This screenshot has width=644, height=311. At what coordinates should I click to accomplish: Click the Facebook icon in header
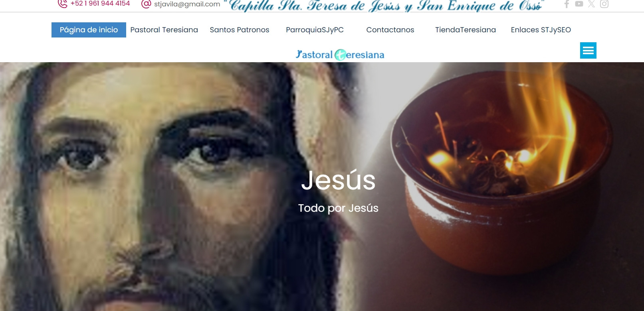[567, 4]
